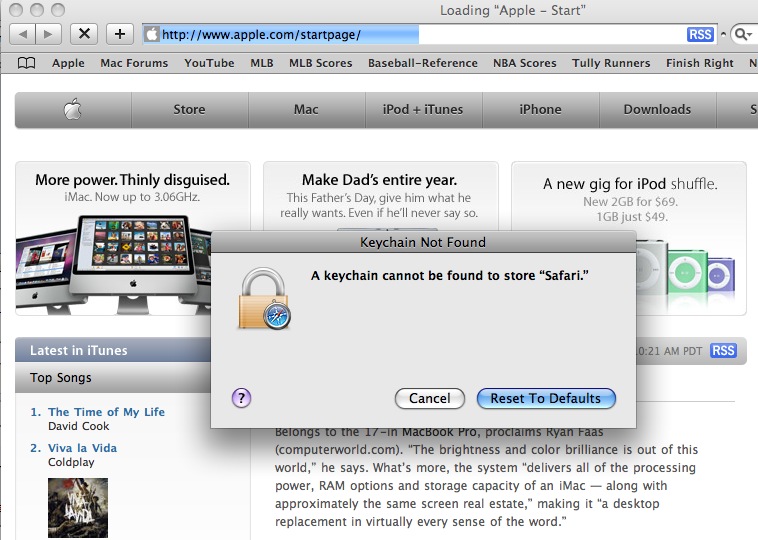Open the Finish Right bookmark
Image resolution: width=758 pixels, height=540 pixels.
pyautogui.click(x=700, y=63)
